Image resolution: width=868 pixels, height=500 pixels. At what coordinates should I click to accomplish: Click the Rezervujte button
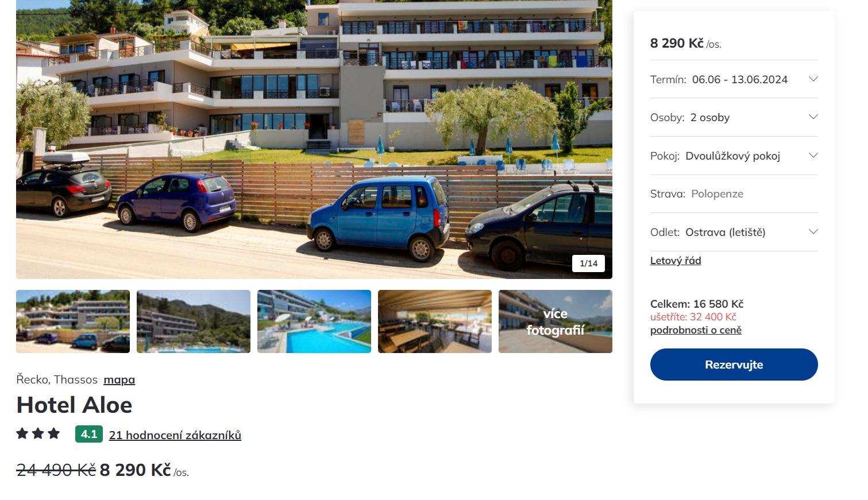point(734,365)
